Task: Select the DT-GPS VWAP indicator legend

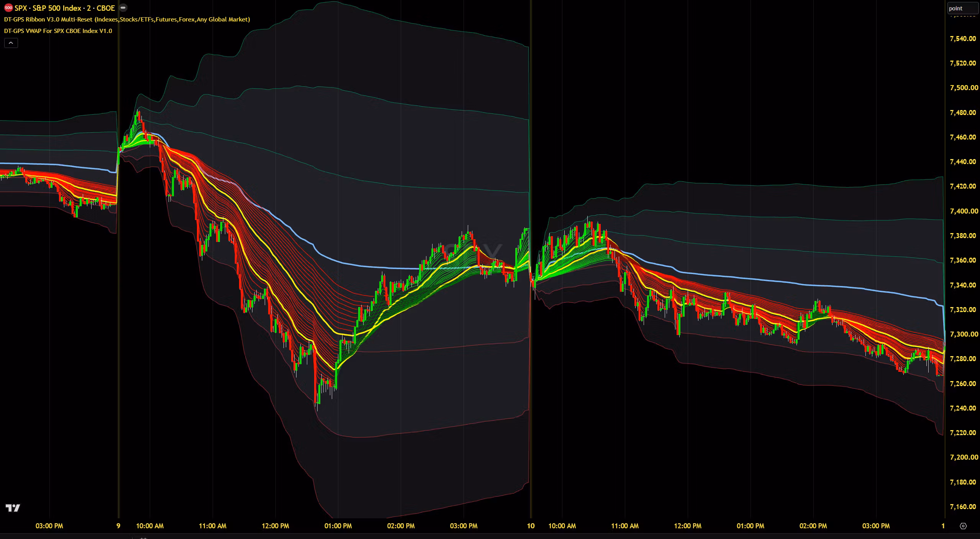Action: pos(58,31)
